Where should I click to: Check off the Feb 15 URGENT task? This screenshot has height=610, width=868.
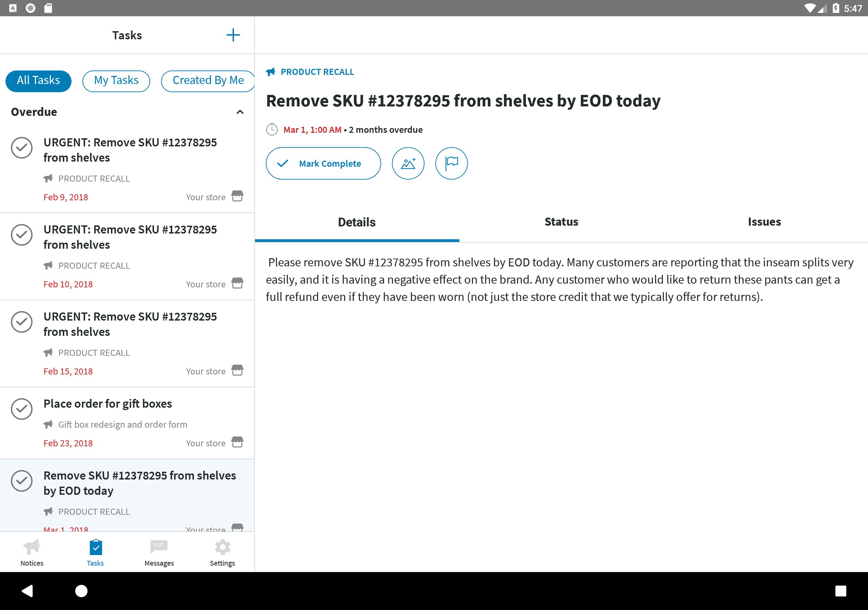pyautogui.click(x=22, y=322)
